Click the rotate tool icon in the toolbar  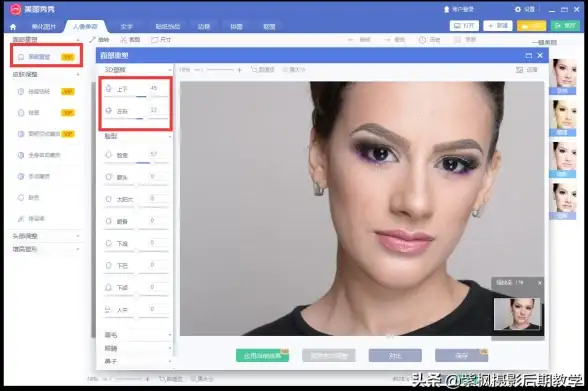93,39
